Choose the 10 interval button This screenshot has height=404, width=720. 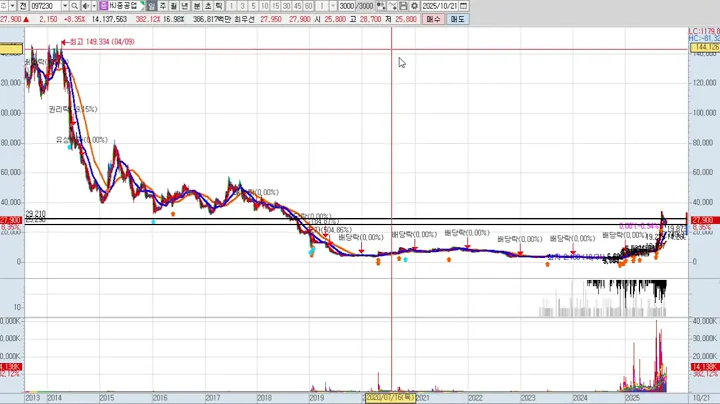pos(264,6)
